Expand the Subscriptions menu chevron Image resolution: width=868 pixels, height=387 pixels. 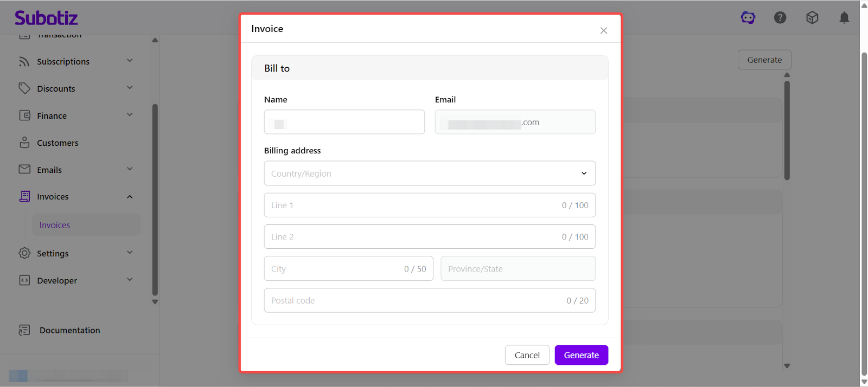tap(130, 61)
